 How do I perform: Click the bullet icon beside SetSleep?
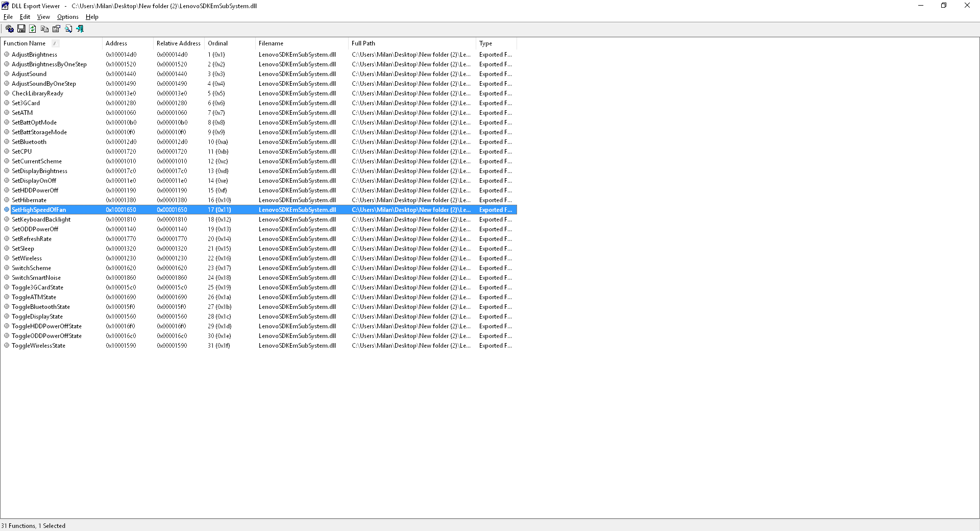[7, 249]
